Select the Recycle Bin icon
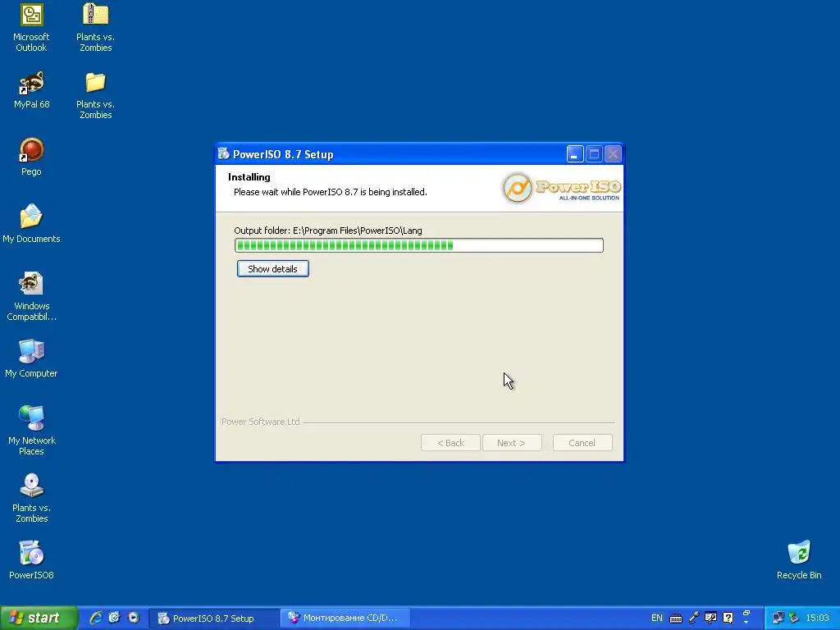Image resolution: width=840 pixels, height=630 pixels. [x=799, y=560]
